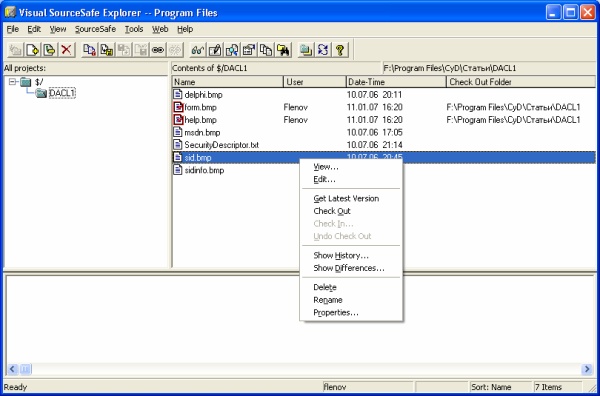This screenshot has width=600, height=396.
Task: Open the Tools menu
Action: coord(134,29)
